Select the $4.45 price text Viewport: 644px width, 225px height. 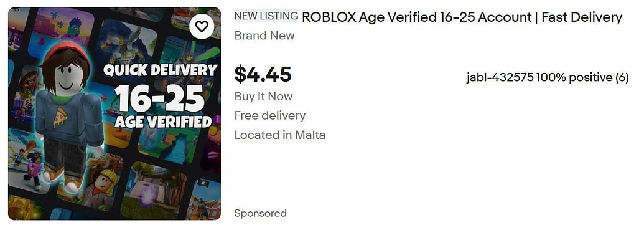263,74
